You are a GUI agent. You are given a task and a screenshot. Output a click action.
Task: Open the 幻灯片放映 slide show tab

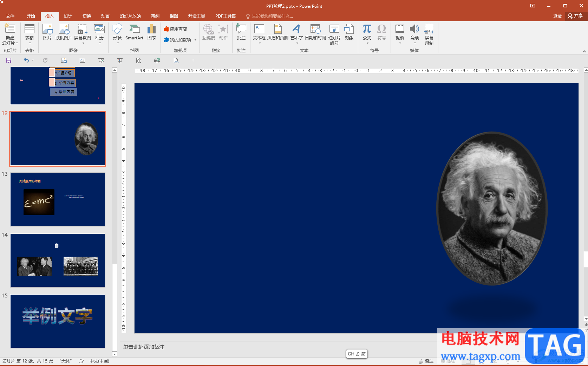pos(130,16)
